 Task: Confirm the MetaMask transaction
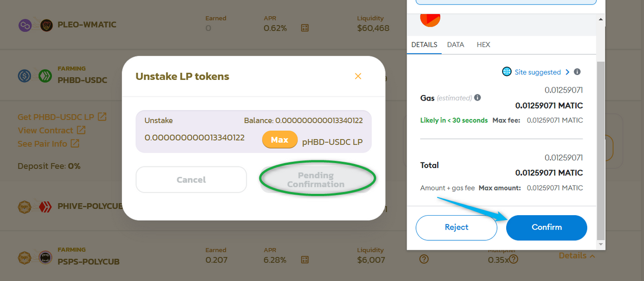pyautogui.click(x=546, y=227)
